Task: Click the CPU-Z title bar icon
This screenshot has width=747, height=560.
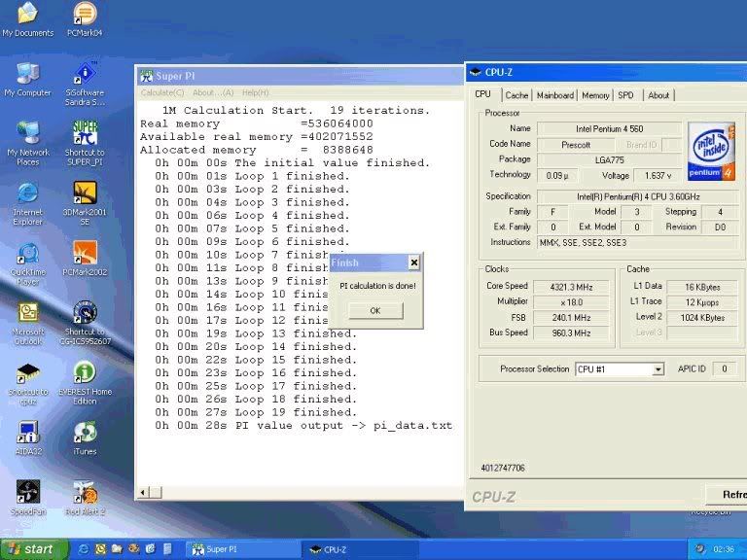Action: point(475,72)
